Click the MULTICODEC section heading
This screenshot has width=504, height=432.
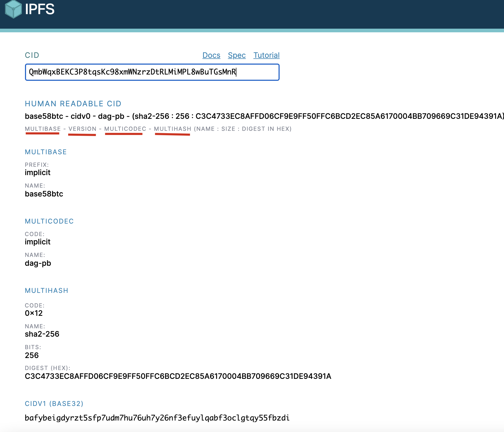49,221
